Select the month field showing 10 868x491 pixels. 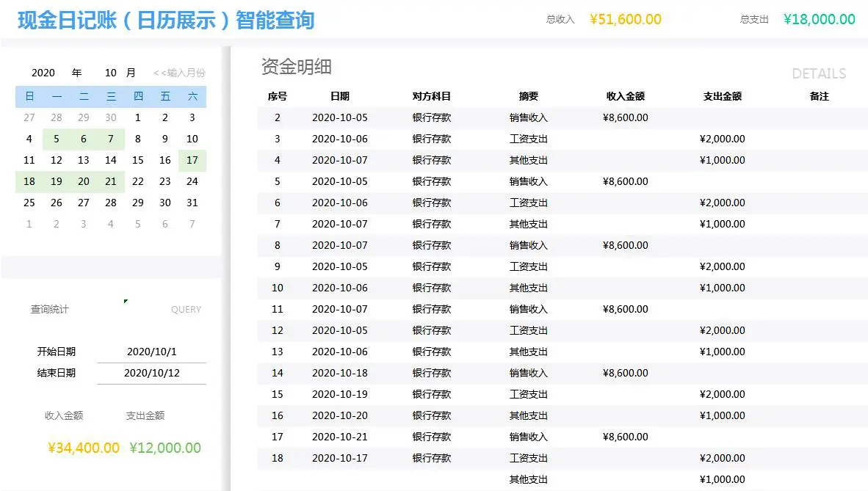pyautogui.click(x=111, y=73)
